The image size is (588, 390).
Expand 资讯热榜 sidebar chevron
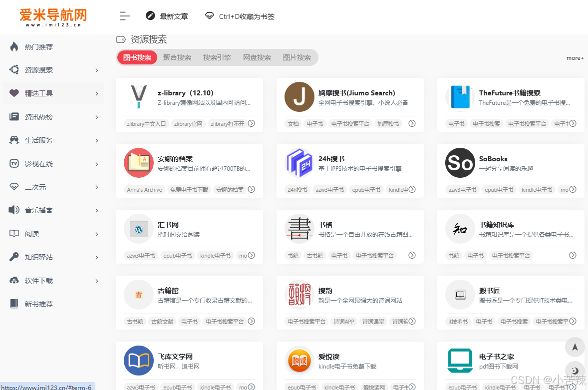click(x=97, y=117)
